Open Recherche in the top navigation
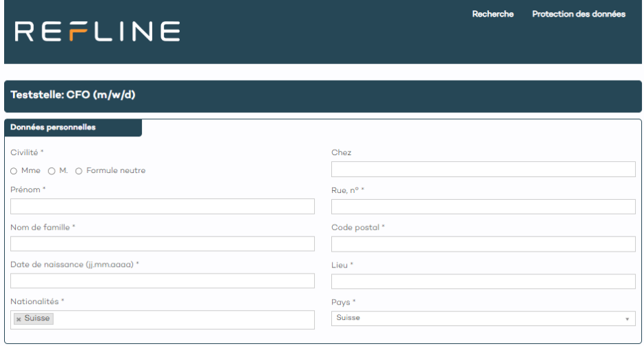 [492, 14]
